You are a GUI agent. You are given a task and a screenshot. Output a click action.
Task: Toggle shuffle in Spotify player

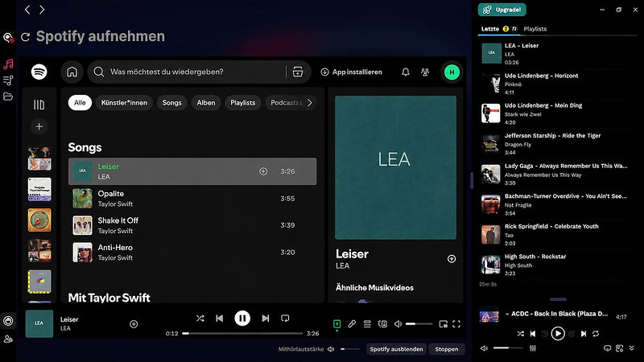[x=200, y=319]
